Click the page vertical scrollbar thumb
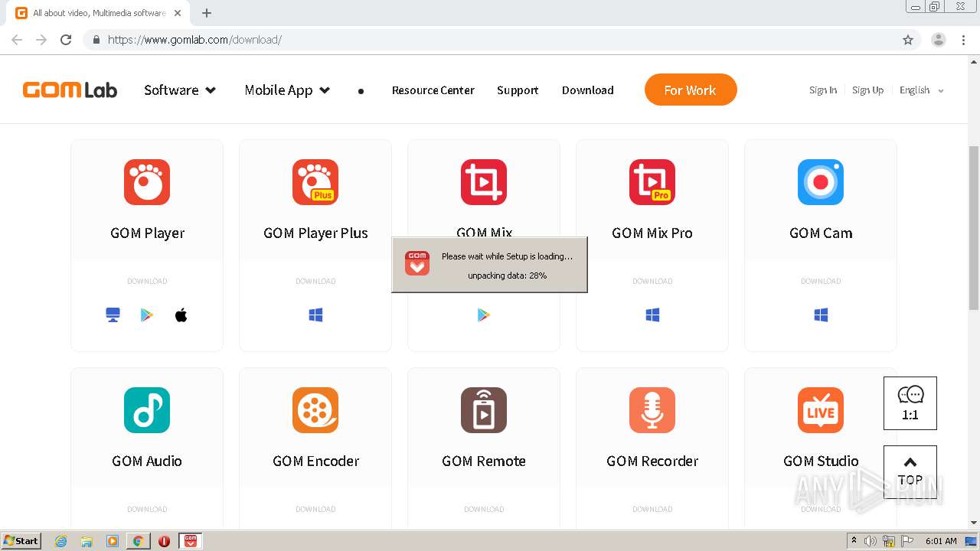Screen dimensions: 980x551 pos(974,227)
